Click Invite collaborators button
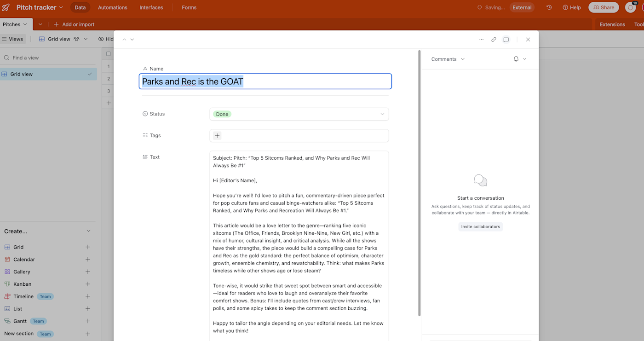644x341 pixels. pyautogui.click(x=480, y=226)
